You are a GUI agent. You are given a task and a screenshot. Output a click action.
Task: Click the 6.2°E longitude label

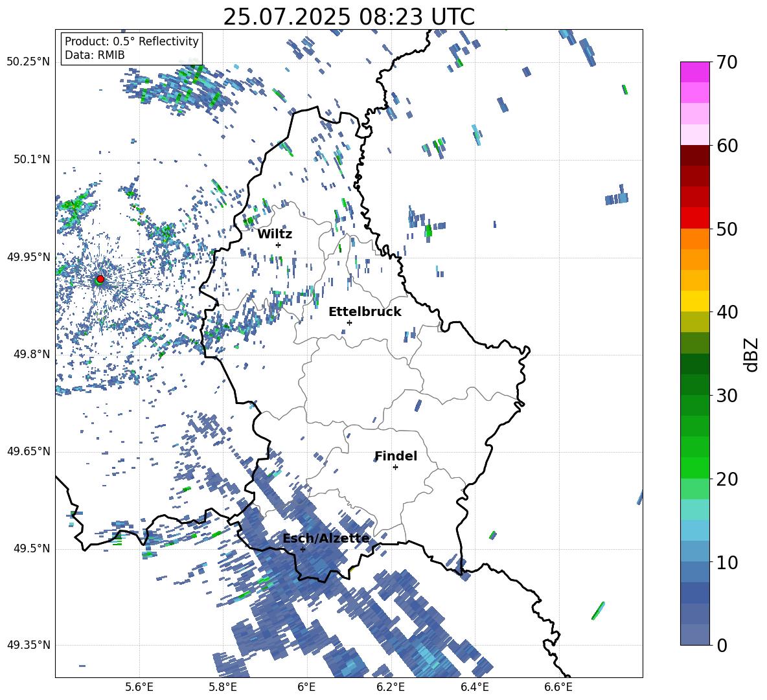(x=391, y=687)
